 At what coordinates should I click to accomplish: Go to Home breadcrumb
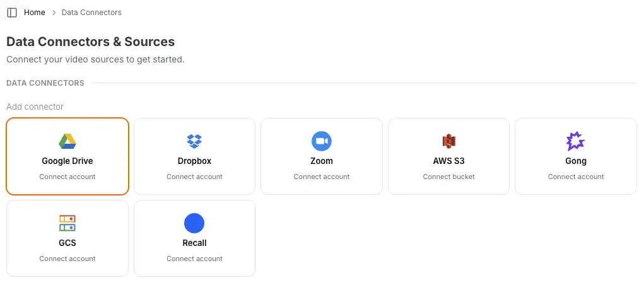pos(35,13)
